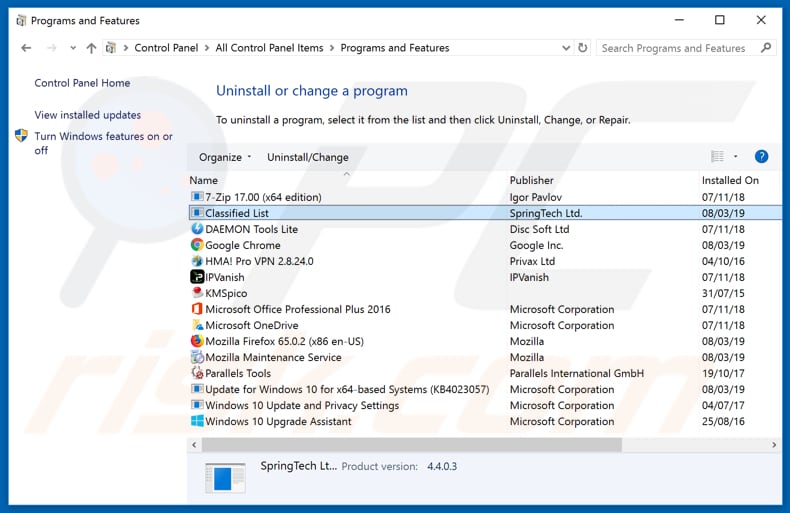
Task: Maximize the Programs and Features window
Action: pyautogui.click(x=719, y=20)
